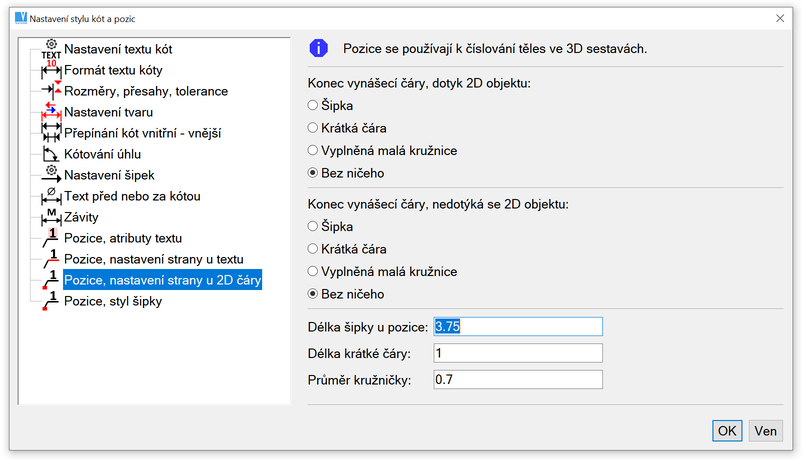Click the Ven button
Viewport: 802px width, 460px height.
coord(766,430)
